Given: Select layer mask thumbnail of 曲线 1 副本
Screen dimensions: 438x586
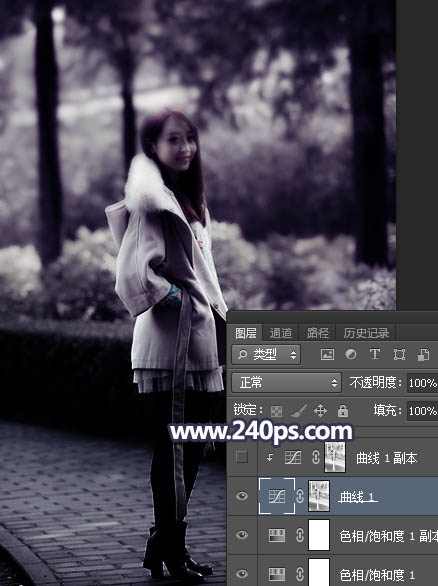Looking at the screenshot, I should click(334, 457).
